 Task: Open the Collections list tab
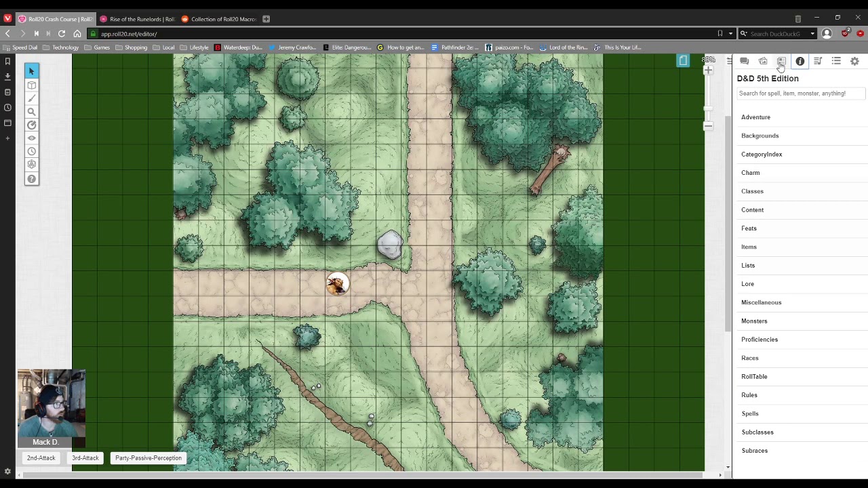point(836,61)
